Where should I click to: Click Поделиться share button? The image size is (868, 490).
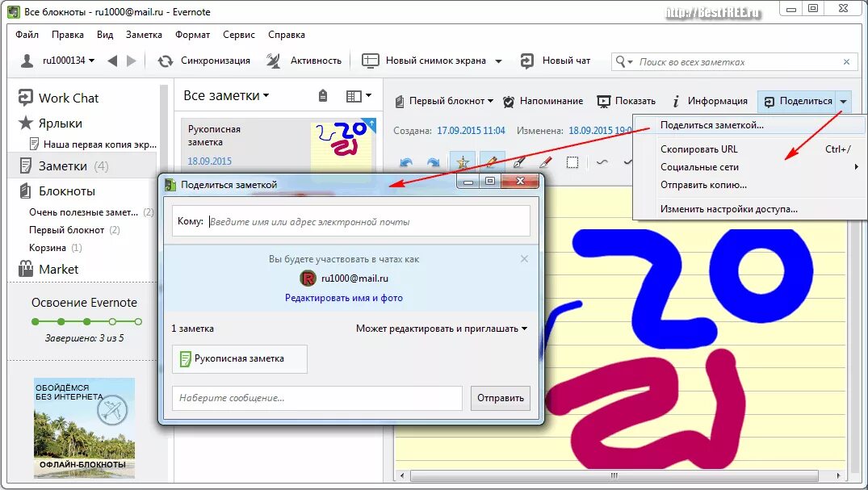(x=798, y=102)
